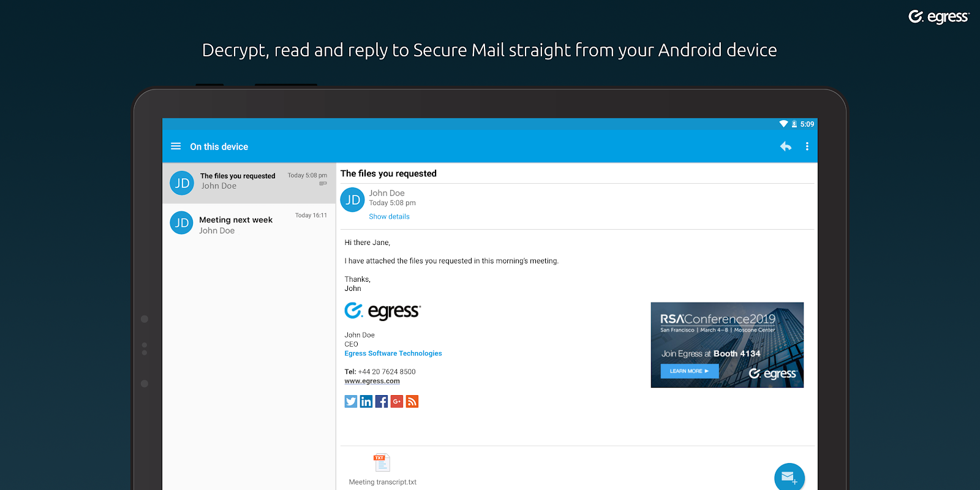This screenshot has height=490, width=980.
Task: Click the reply arrow icon
Action: 786,146
